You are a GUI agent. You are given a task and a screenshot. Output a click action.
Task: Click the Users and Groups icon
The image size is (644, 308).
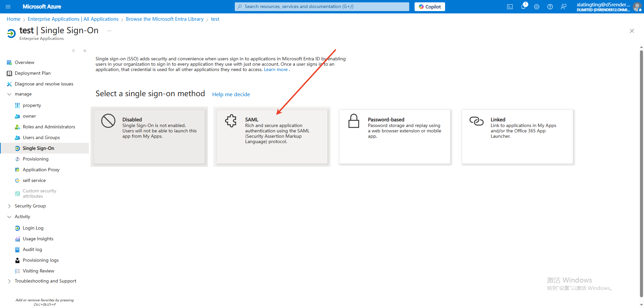[x=17, y=137]
